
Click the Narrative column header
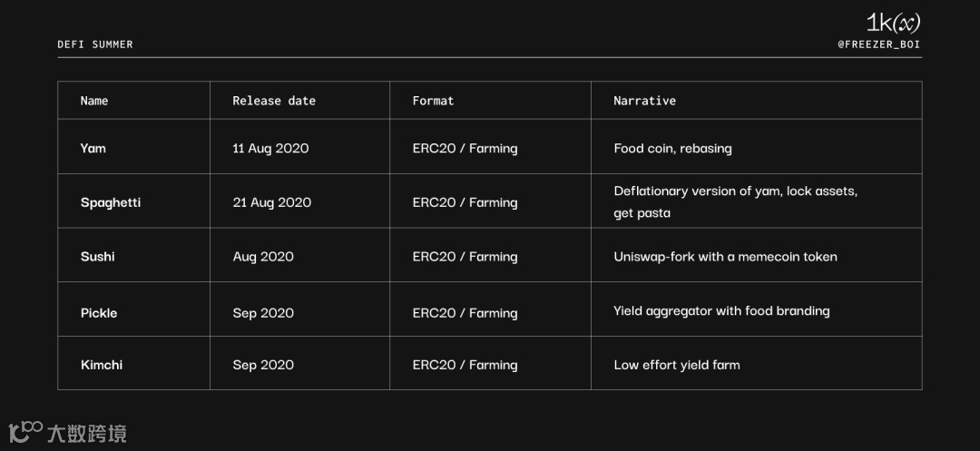644,101
